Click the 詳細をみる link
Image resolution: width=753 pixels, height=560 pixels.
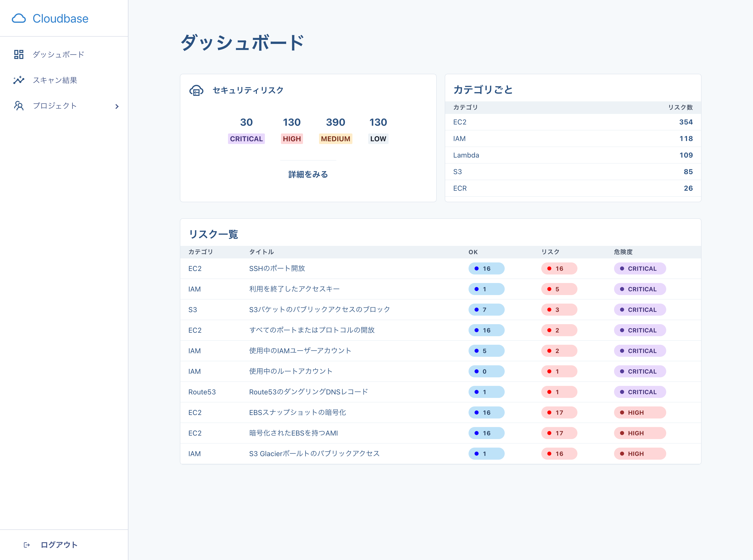click(x=308, y=174)
